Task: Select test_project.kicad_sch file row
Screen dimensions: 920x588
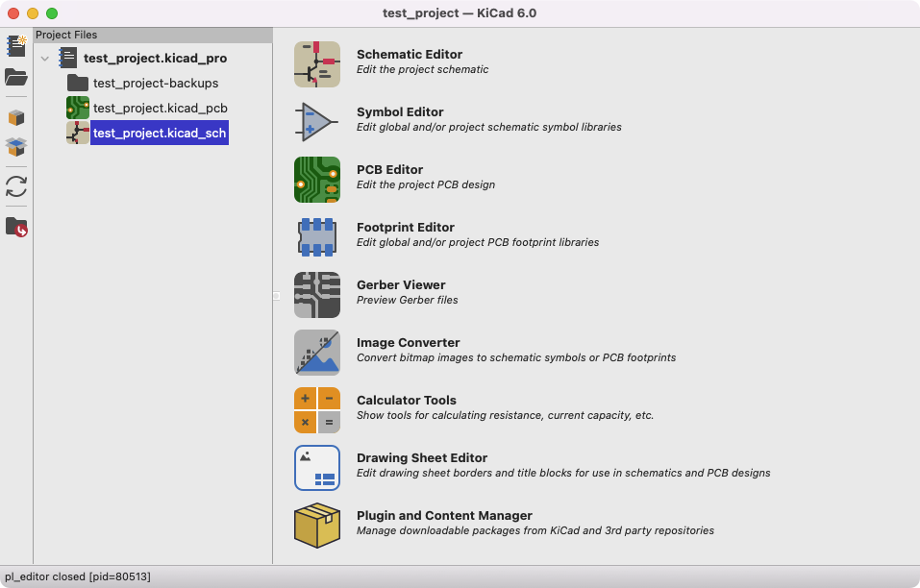Action: [x=160, y=134]
